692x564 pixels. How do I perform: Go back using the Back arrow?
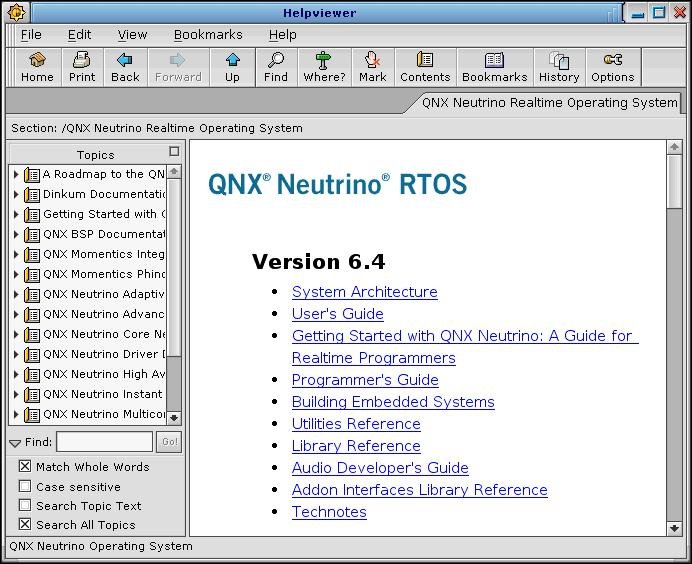pos(125,67)
